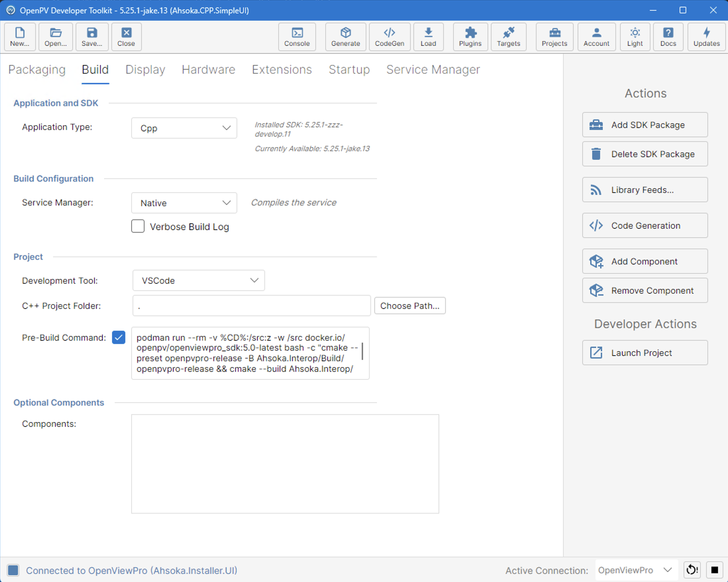Click the Pre-Build Command scrollbar thumb
This screenshot has width=728, height=582.
click(362, 351)
